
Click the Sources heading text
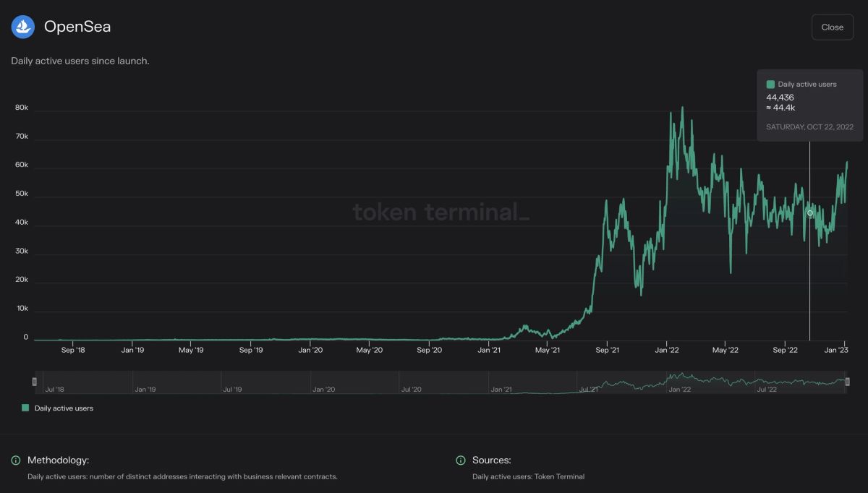pos(491,460)
